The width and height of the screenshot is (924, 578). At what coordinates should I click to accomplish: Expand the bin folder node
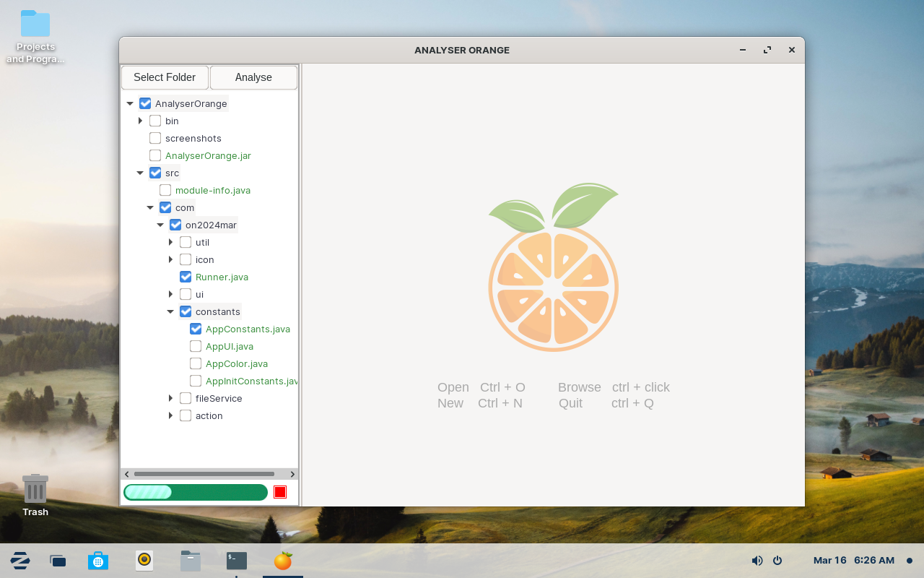click(x=140, y=121)
